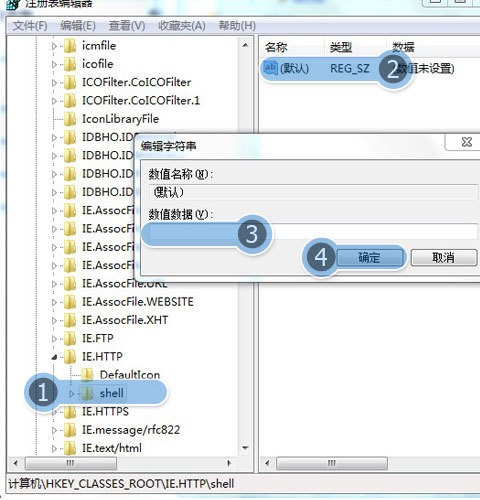Click the icofile folder icon
Viewport: 480px width, 500px height.
point(70,64)
